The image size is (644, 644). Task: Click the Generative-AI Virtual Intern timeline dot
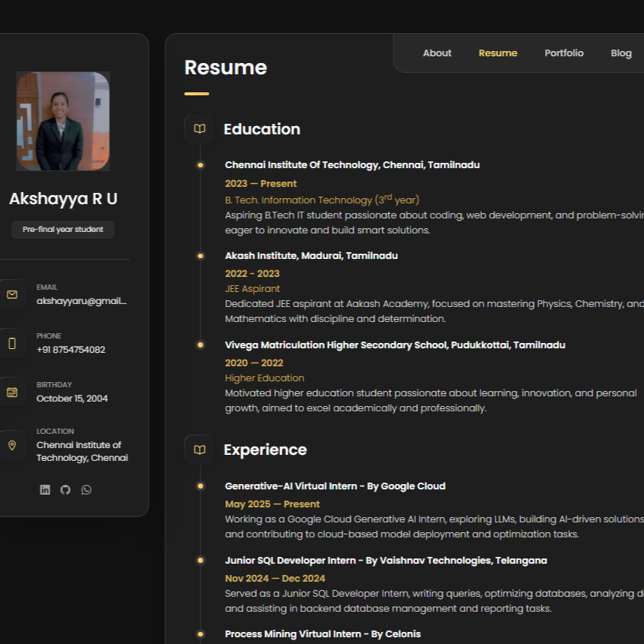pos(200,486)
